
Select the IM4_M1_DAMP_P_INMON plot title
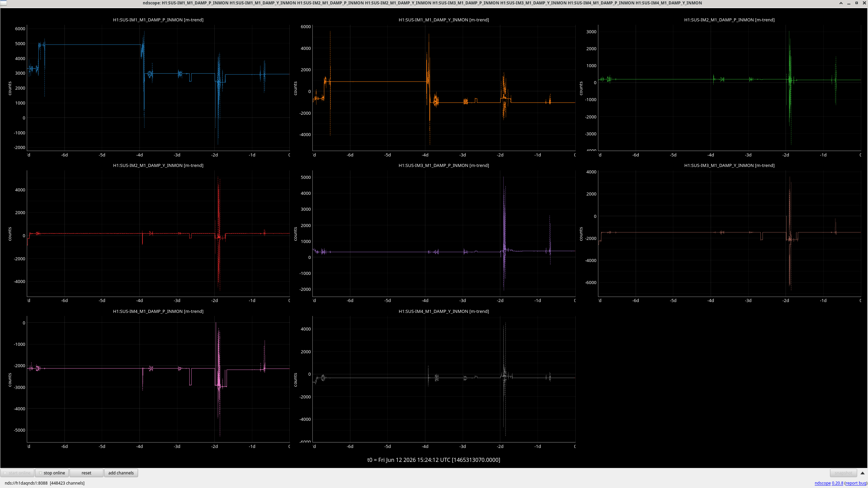click(x=158, y=312)
